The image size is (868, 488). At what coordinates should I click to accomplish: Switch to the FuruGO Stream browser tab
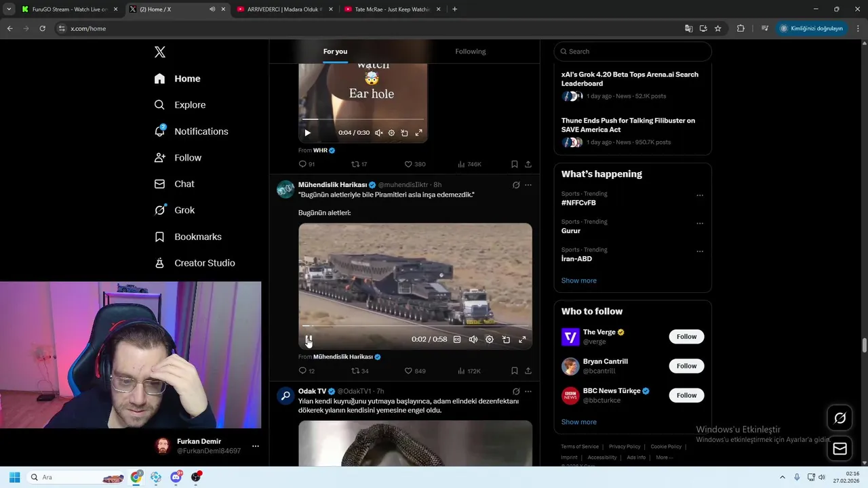coord(69,9)
